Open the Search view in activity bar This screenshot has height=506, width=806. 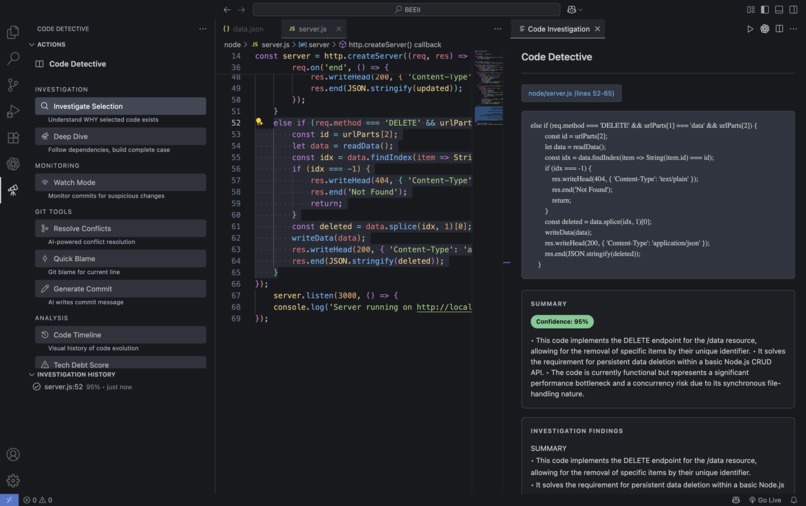coord(13,58)
